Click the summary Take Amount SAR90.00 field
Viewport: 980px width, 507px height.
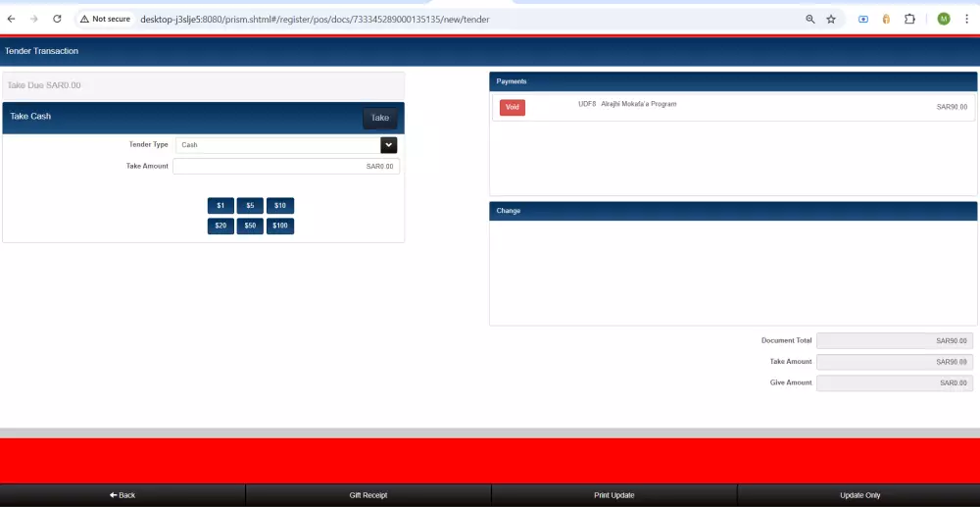click(x=895, y=362)
